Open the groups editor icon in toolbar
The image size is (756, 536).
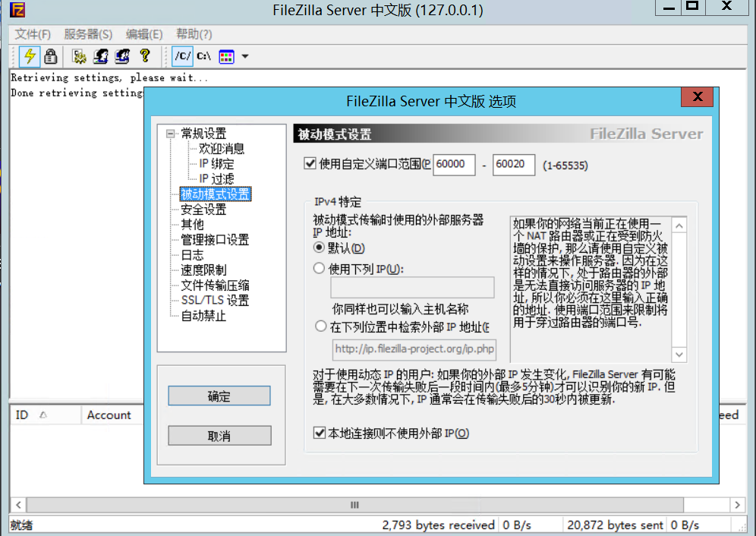click(x=122, y=56)
